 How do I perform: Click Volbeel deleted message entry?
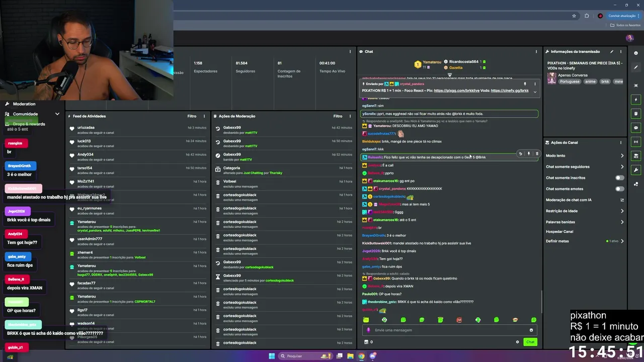coord(284,184)
